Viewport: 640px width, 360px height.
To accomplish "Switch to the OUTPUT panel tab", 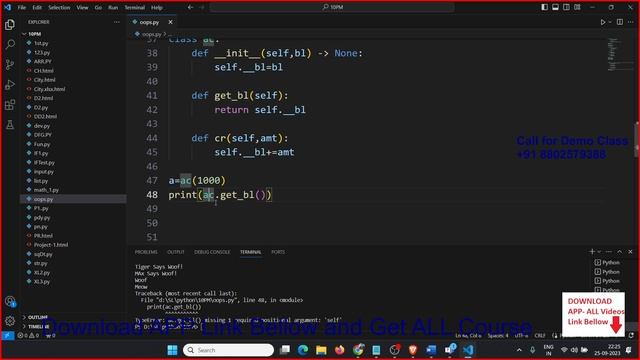I will pyautogui.click(x=176, y=252).
